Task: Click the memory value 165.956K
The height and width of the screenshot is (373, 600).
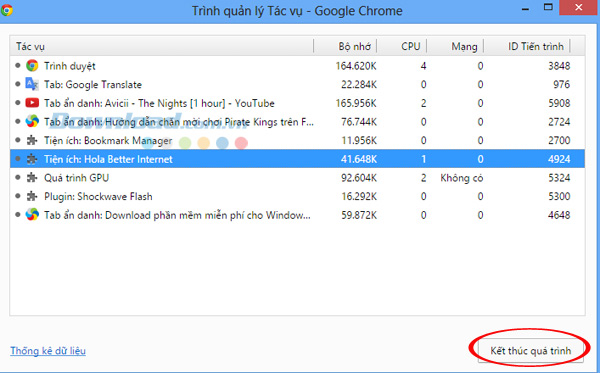Action: 356,103
